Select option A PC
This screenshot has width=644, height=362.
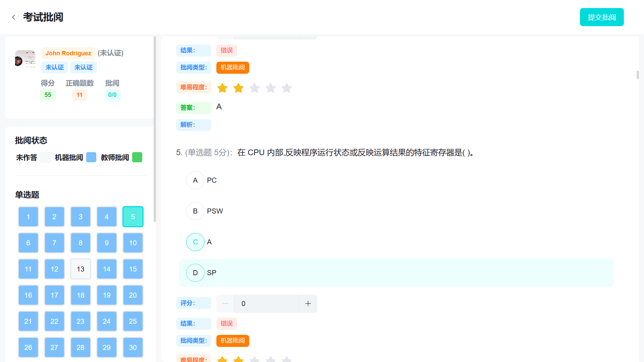click(x=195, y=180)
